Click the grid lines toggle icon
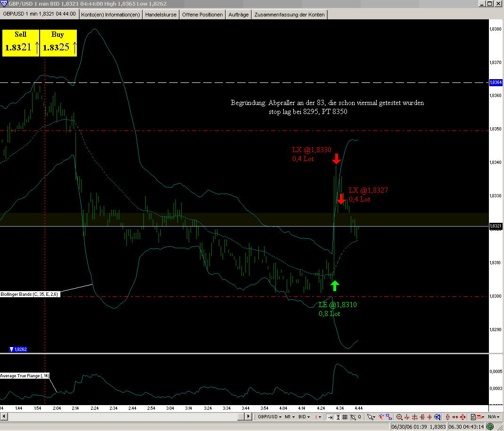Screen dimensions: 504x431 pos(345,417)
